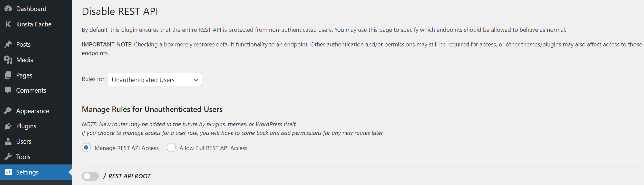Expand the Settings submenu flyout arrow
Viewport: 644px width, 185px height.
pos(70,172)
